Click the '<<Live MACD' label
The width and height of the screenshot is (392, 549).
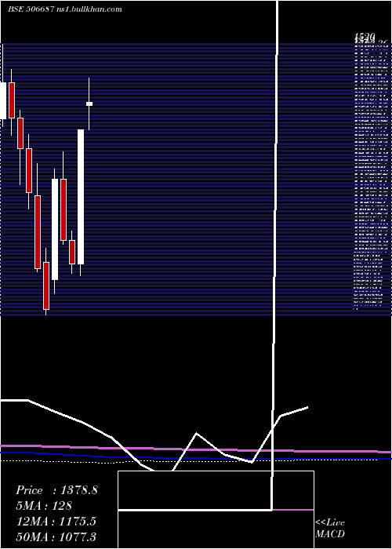[x=330, y=529]
